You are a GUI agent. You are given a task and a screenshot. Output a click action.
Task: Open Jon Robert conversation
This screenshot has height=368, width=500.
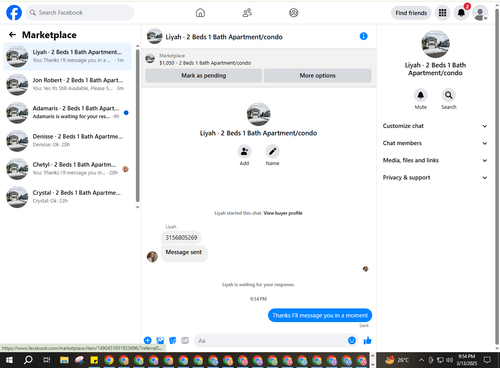(x=67, y=84)
